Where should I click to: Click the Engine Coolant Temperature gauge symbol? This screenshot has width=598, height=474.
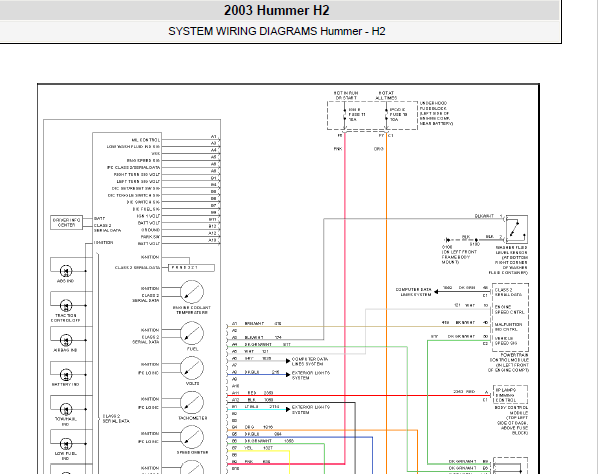[x=192, y=292]
